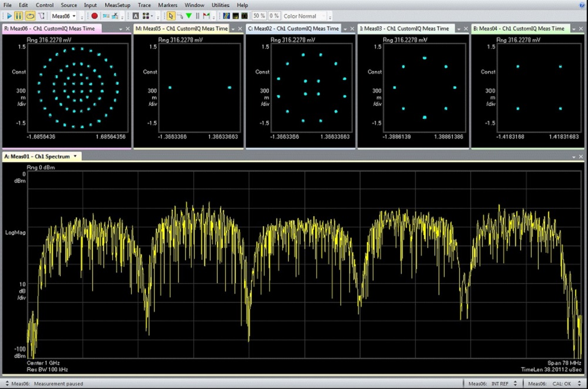Expand the A: Meas01 Spectrum tab dropdown arrow
This screenshot has height=389, width=588.
pos(75,156)
